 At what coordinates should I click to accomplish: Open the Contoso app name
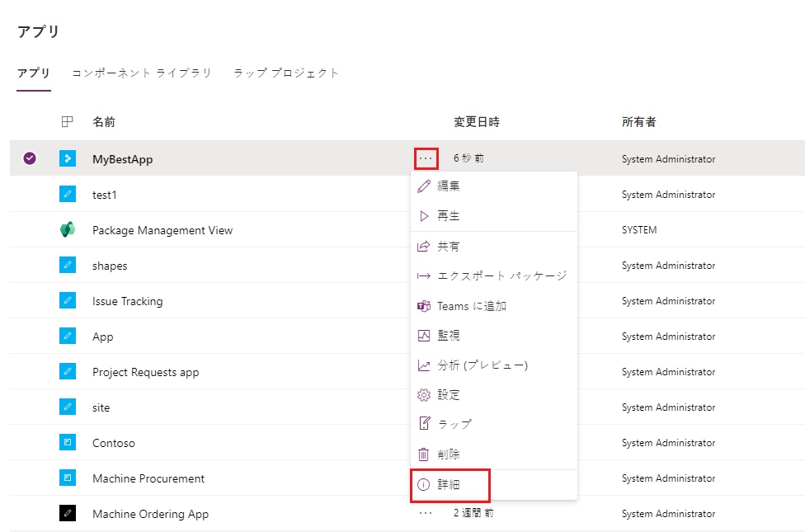point(114,443)
